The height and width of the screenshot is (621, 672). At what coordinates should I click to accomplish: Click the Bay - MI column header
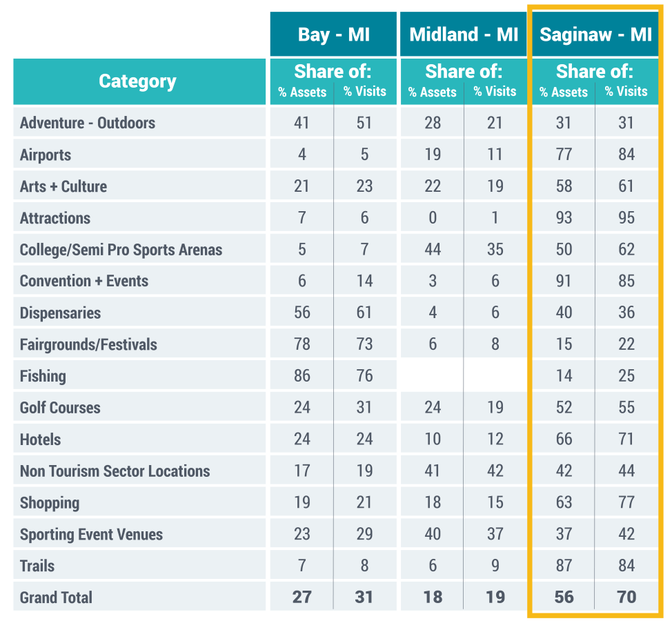pyautogui.click(x=333, y=34)
